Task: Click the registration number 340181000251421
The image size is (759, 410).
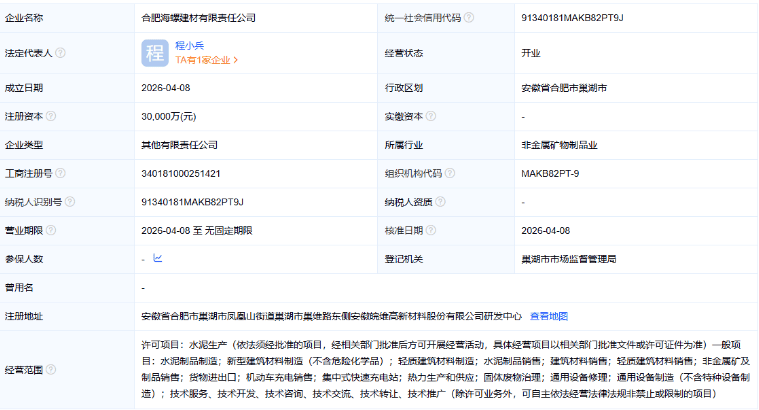Action: [182, 173]
